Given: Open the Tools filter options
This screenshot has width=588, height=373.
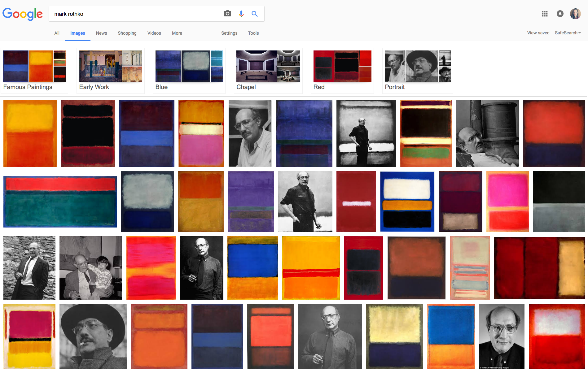Looking at the screenshot, I should [253, 33].
